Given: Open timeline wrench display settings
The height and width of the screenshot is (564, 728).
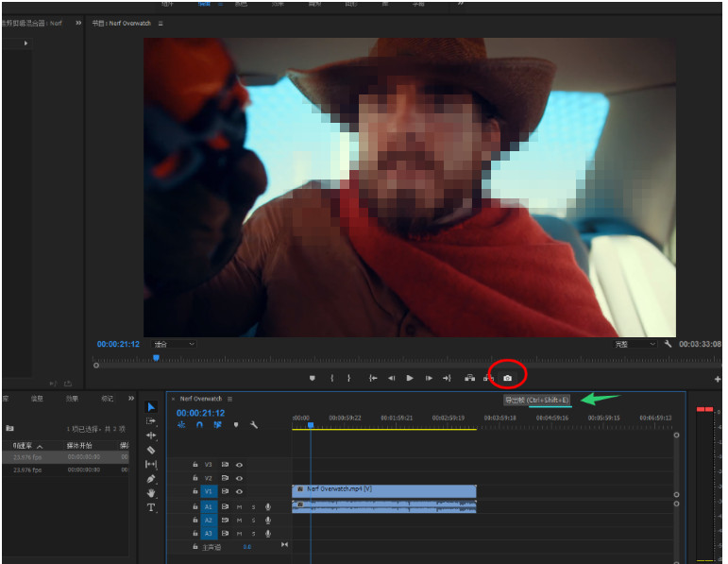Looking at the screenshot, I should coord(254,425).
